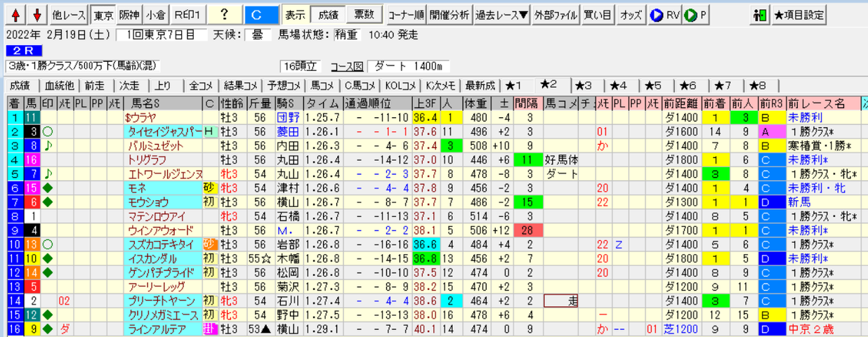Click the コーナー順 button
868x337 pixels.
pyautogui.click(x=405, y=14)
